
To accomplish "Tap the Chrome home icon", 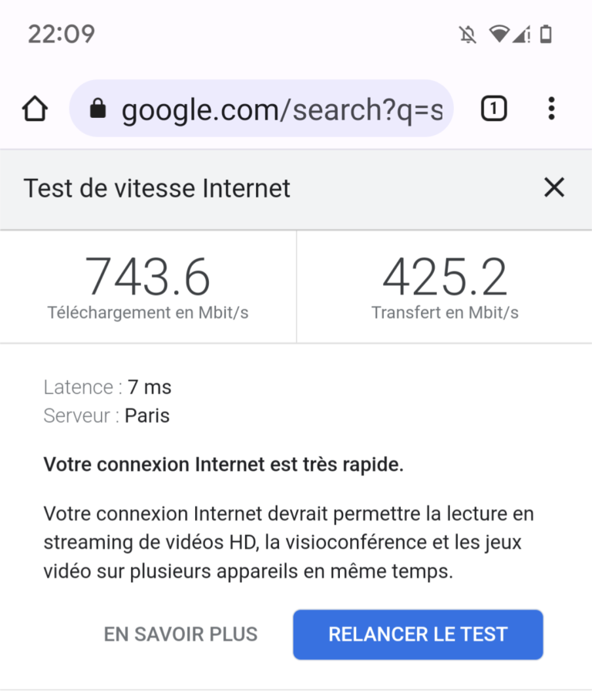I will tap(35, 109).
